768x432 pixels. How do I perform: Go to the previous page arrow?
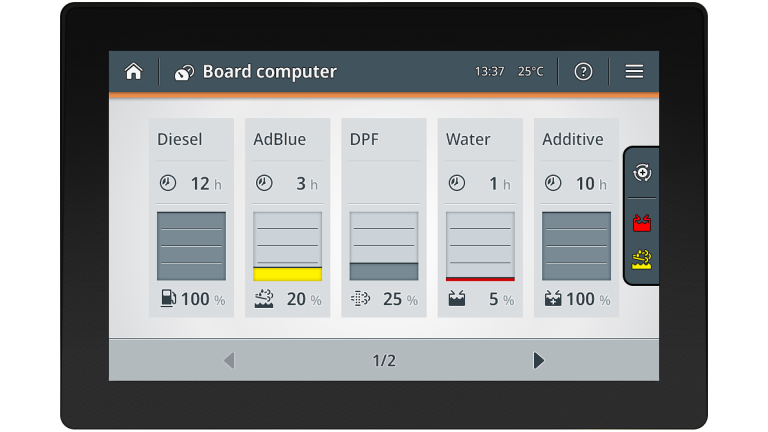(x=229, y=360)
